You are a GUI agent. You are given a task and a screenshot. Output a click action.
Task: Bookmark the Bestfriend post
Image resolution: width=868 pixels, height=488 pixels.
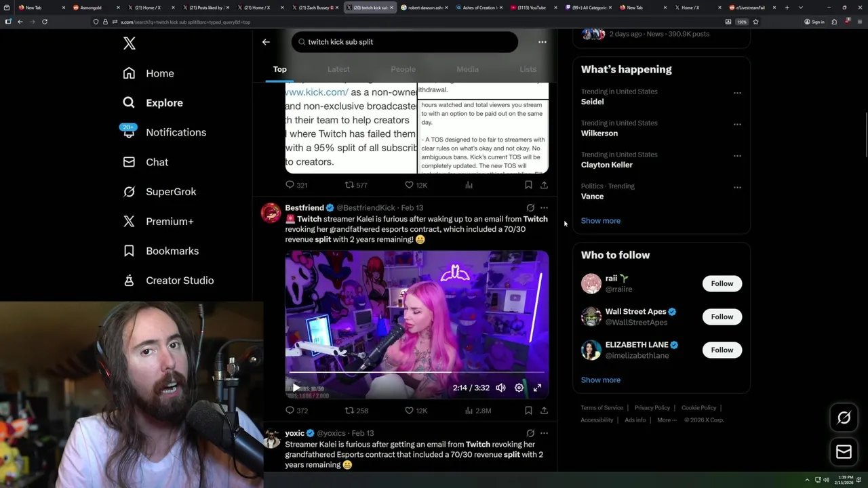[x=528, y=411]
